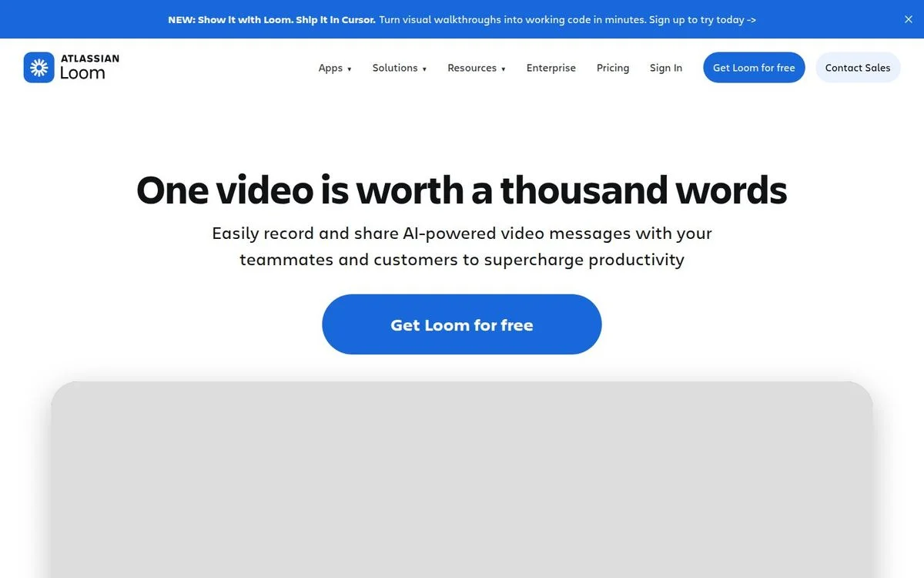Click the large hero Get Loom for free button
Screen dimensions: 924x578
coord(462,324)
